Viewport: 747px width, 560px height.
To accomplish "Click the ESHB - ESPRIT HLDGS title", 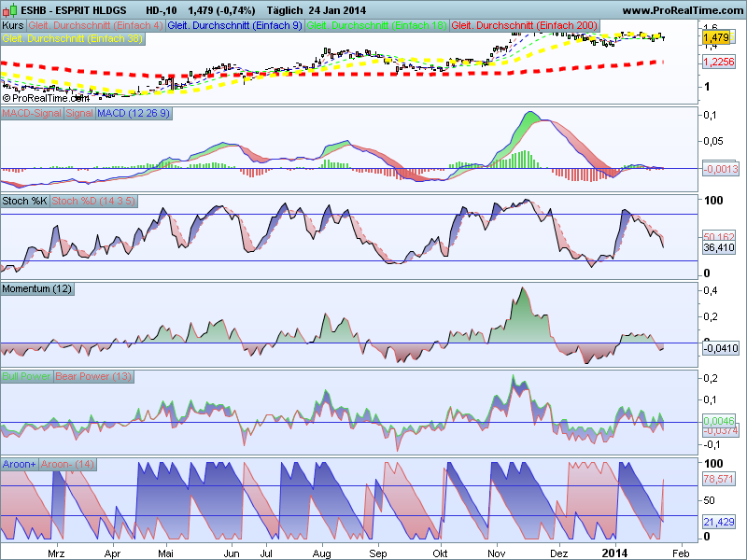I will (74, 10).
